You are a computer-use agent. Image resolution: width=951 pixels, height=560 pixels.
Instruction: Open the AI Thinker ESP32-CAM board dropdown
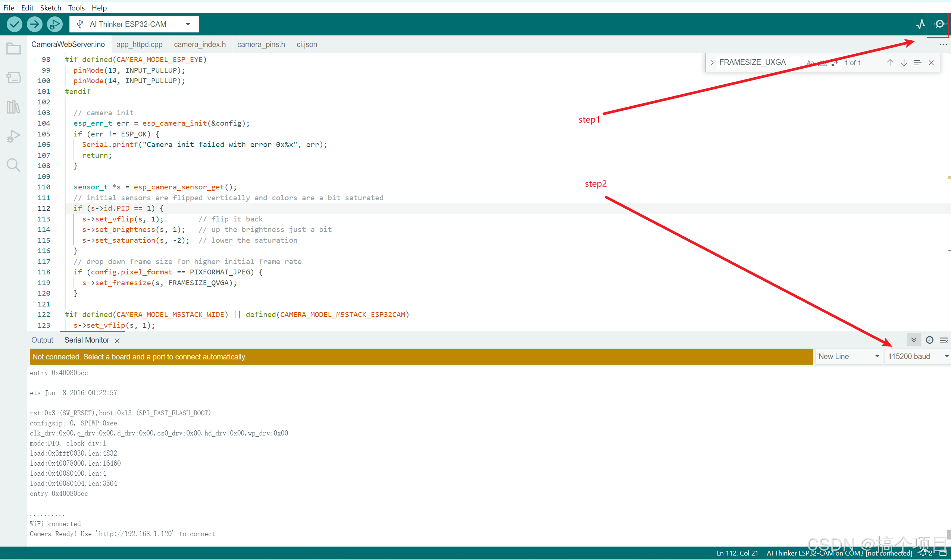[134, 24]
